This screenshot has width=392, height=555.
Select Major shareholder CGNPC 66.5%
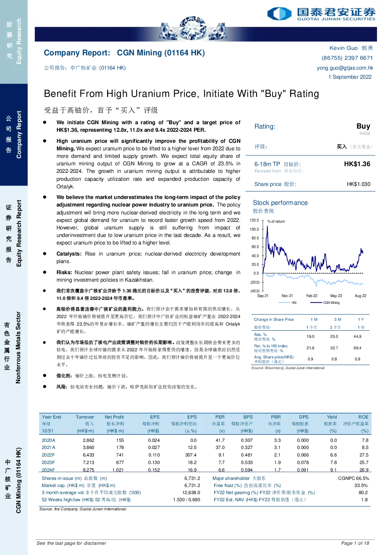coord(354,478)
